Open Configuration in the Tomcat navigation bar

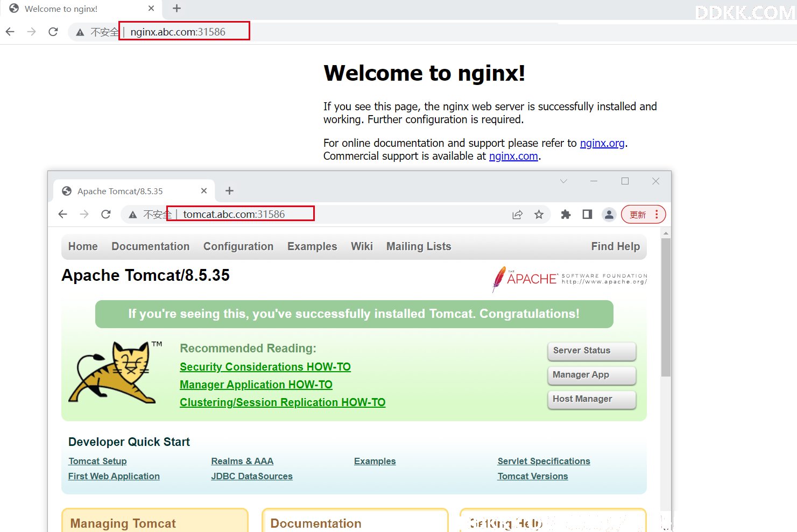click(x=238, y=246)
